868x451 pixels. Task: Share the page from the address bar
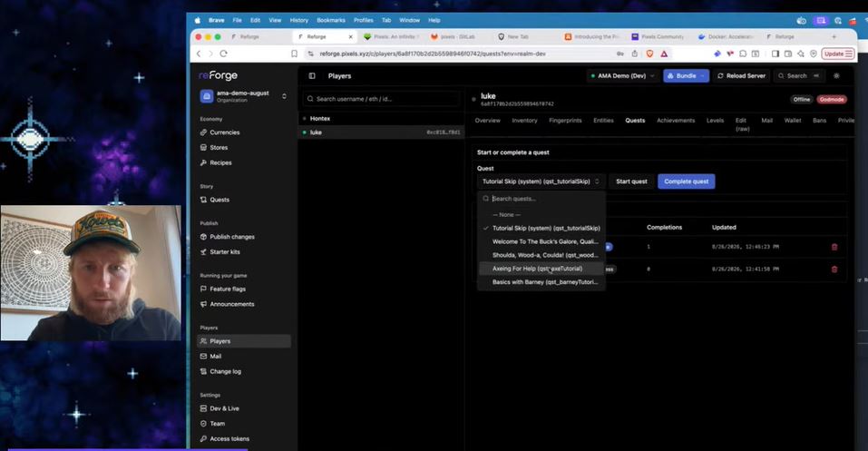(634, 54)
